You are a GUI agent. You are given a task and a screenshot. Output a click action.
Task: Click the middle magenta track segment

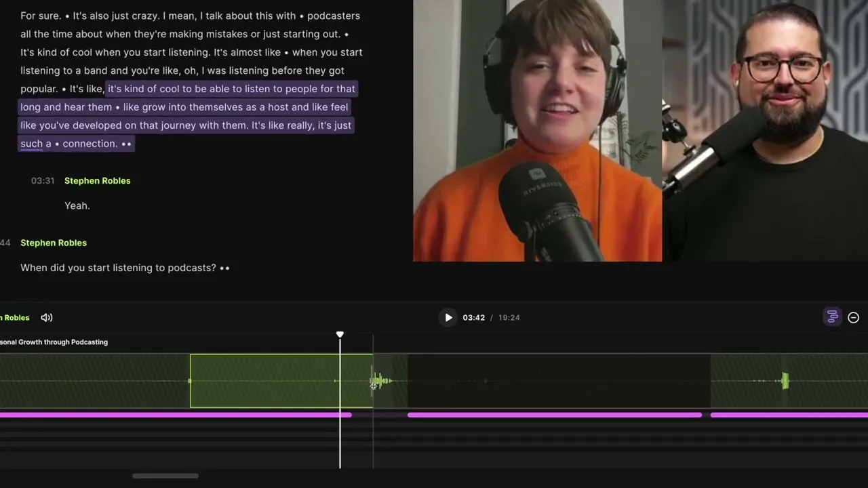[x=555, y=415]
